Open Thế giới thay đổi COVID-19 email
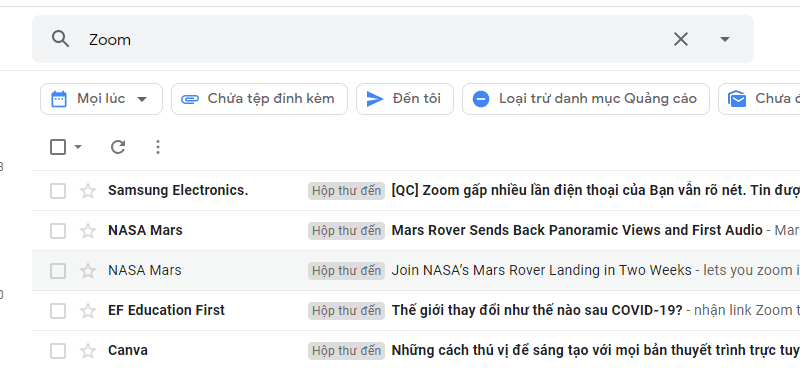 [537, 310]
